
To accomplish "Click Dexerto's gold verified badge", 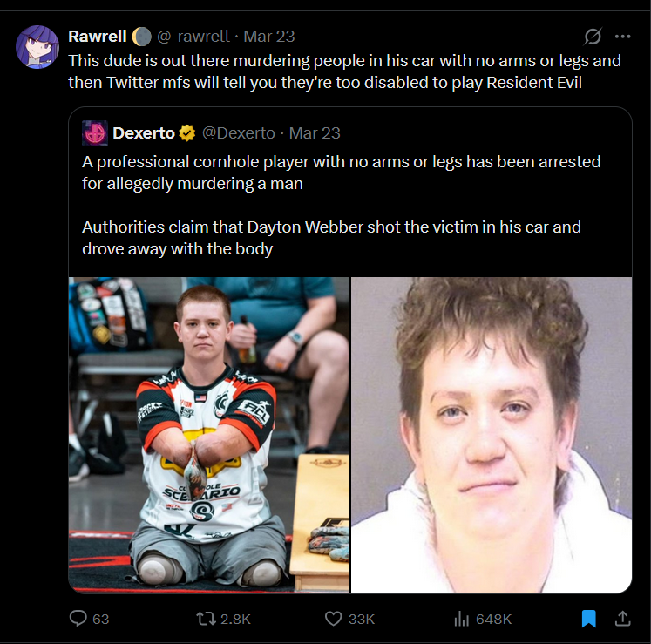I will coord(187,133).
